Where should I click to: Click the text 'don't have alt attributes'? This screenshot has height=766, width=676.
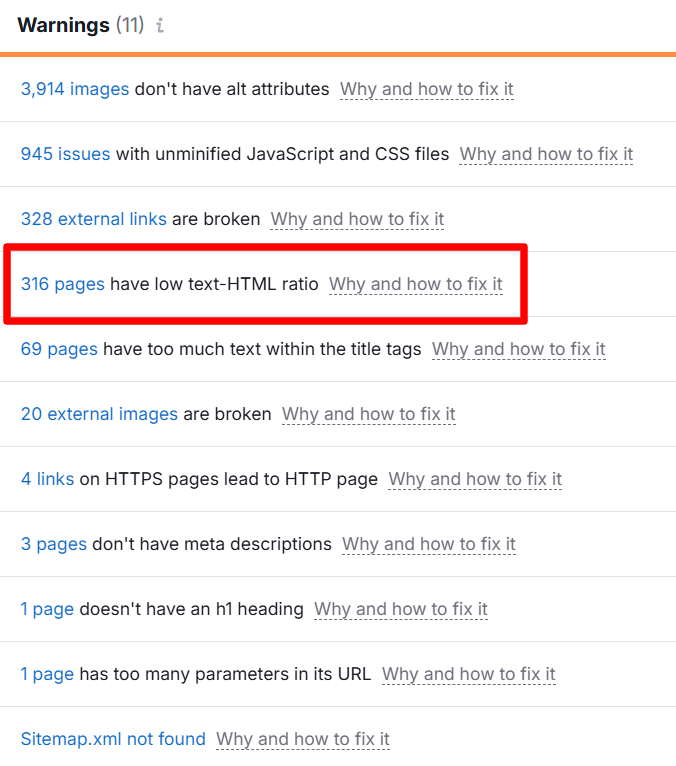tap(232, 89)
